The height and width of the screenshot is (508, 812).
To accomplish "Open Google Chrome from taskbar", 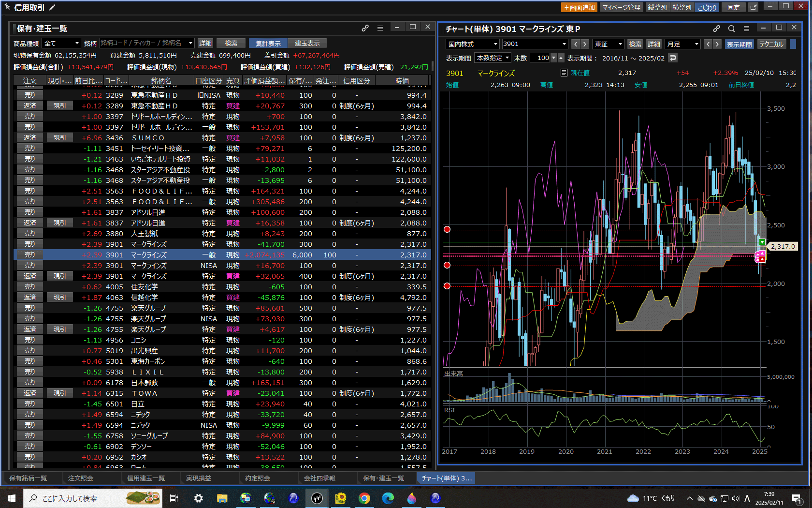I will 364,498.
